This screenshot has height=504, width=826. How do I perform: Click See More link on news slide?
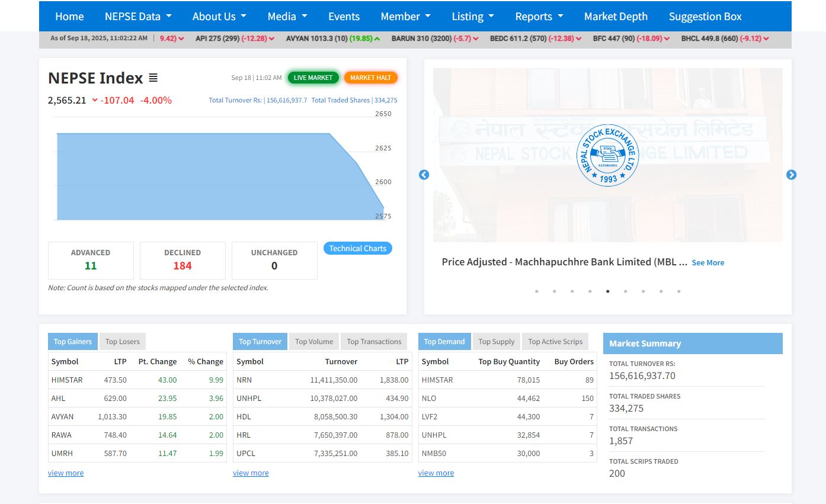coord(707,262)
